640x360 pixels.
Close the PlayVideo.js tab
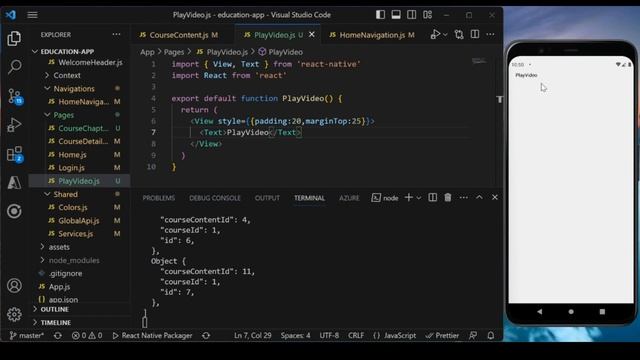[x=312, y=35]
